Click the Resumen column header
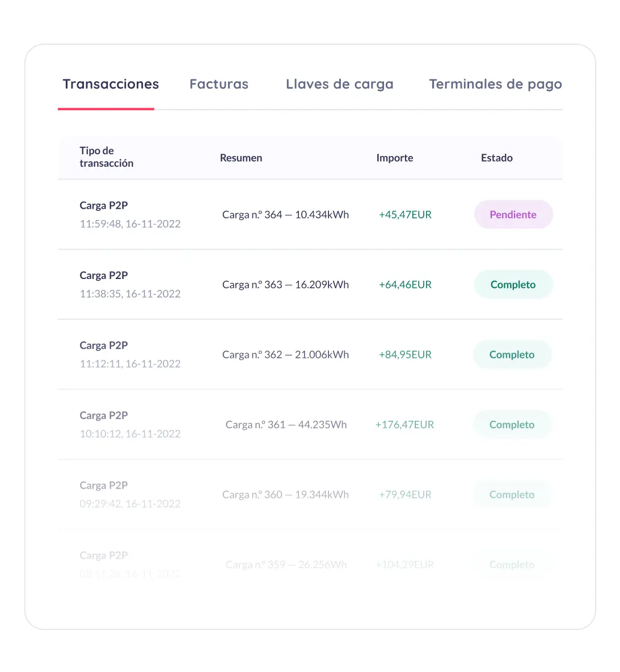This screenshot has width=620, height=672. 241,158
